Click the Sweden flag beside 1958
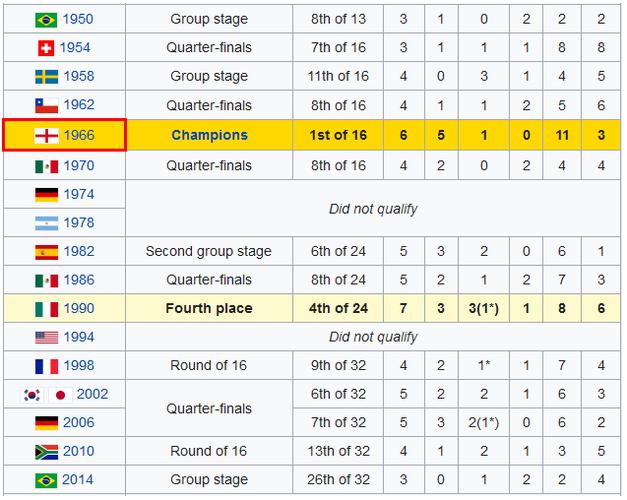 click(46, 77)
